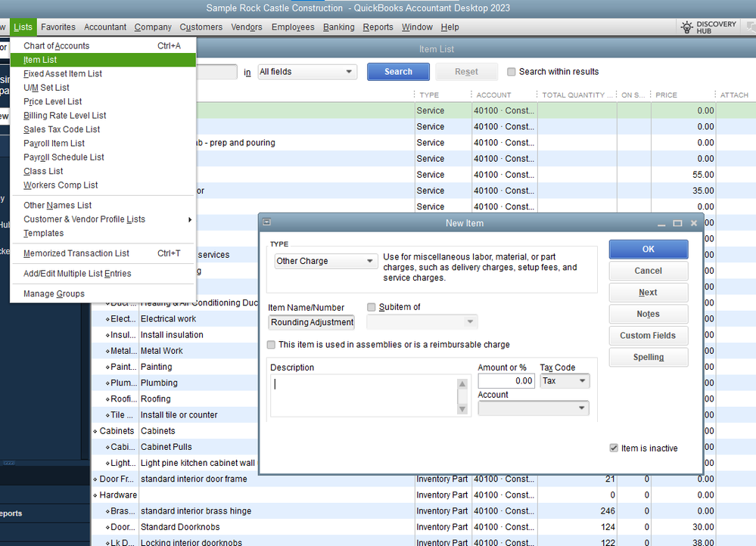This screenshot has width=756, height=546.
Task: Click OK in New Item dialog
Action: [648, 249]
